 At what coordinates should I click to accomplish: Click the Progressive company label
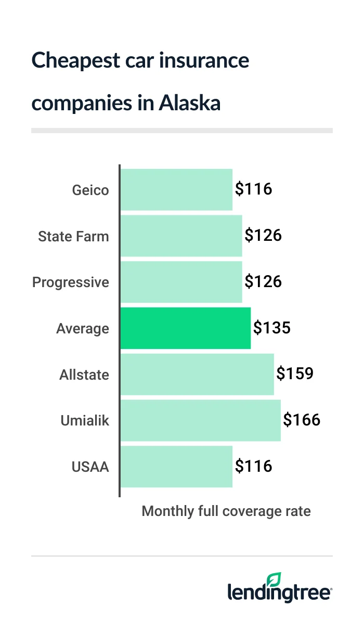(71, 282)
